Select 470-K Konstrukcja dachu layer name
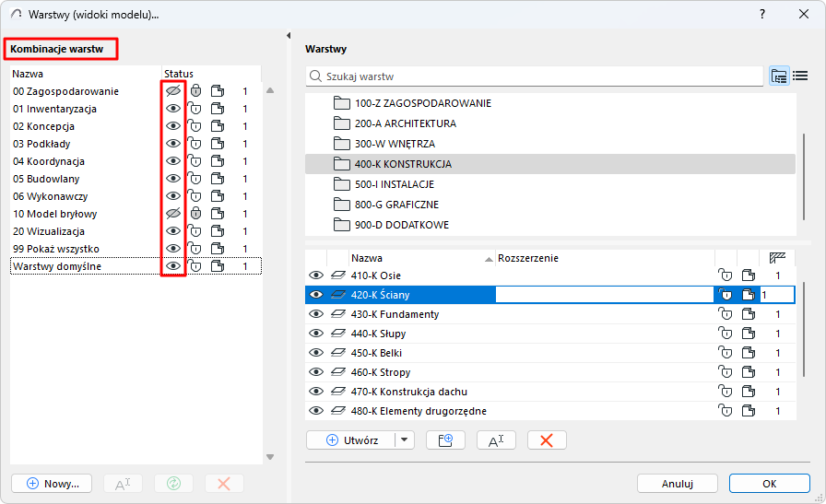This screenshot has height=504, width=826. coord(408,392)
